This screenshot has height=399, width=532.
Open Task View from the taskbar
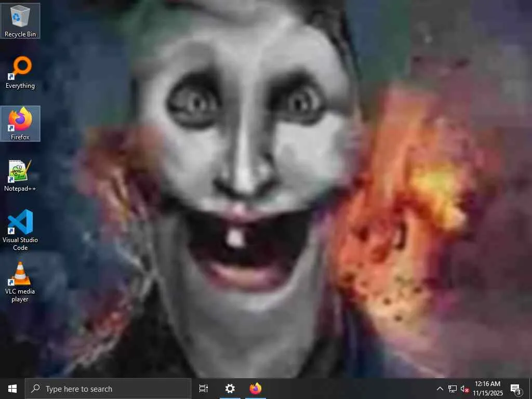pos(204,389)
